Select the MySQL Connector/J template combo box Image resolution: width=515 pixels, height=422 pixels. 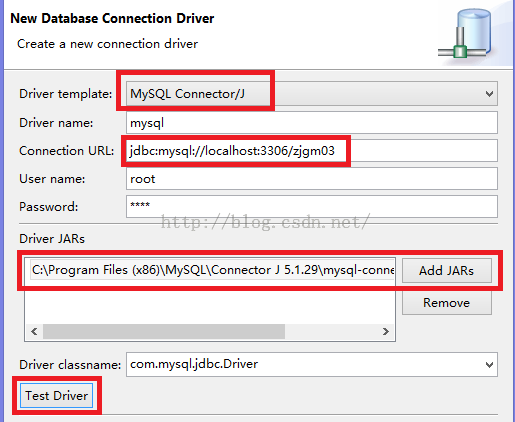tap(312, 94)
